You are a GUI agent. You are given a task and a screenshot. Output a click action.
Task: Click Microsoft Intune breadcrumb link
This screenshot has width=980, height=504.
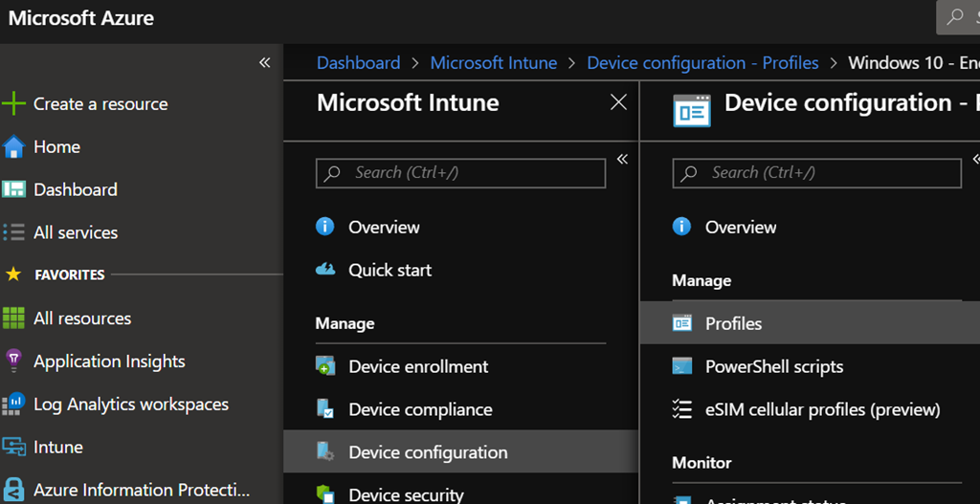click(x=493, y=63)
